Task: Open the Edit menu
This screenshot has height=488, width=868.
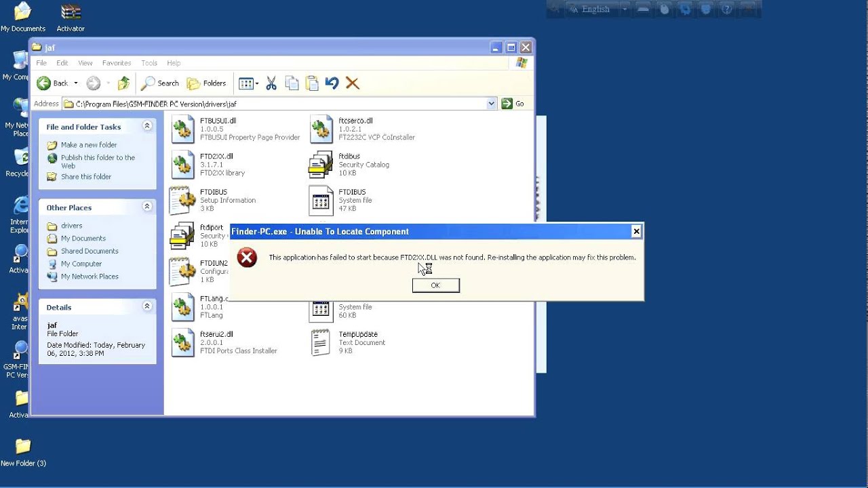Action: coord(62,63)
